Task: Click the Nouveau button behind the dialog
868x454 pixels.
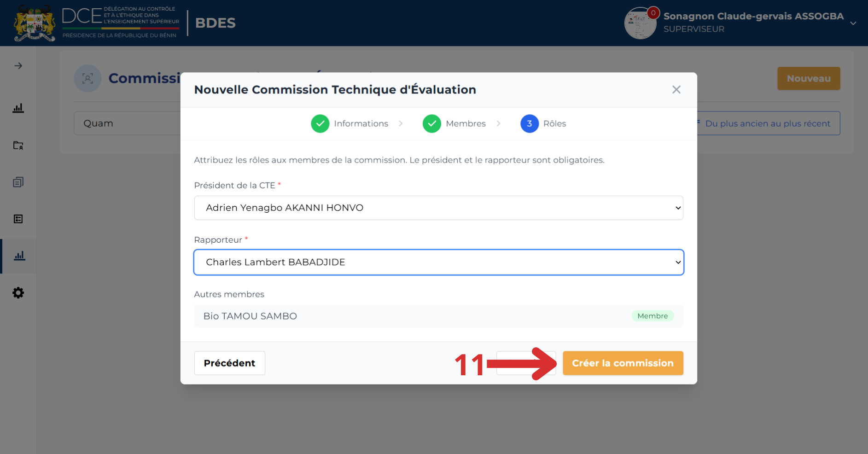Action: [809, 78]
